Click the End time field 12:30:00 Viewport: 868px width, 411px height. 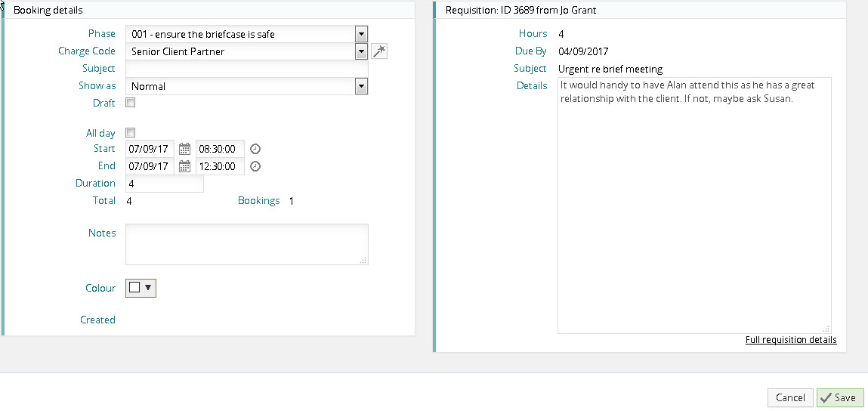[220, 166]
